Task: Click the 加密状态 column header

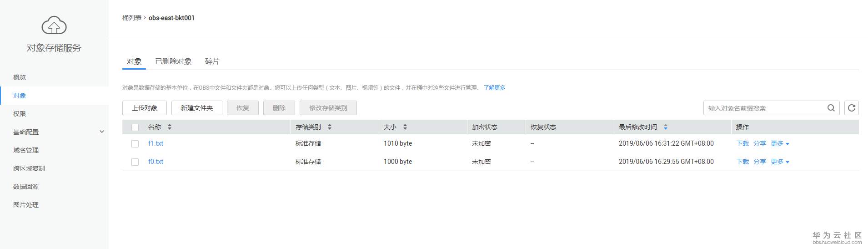Action: pos(485,127)
